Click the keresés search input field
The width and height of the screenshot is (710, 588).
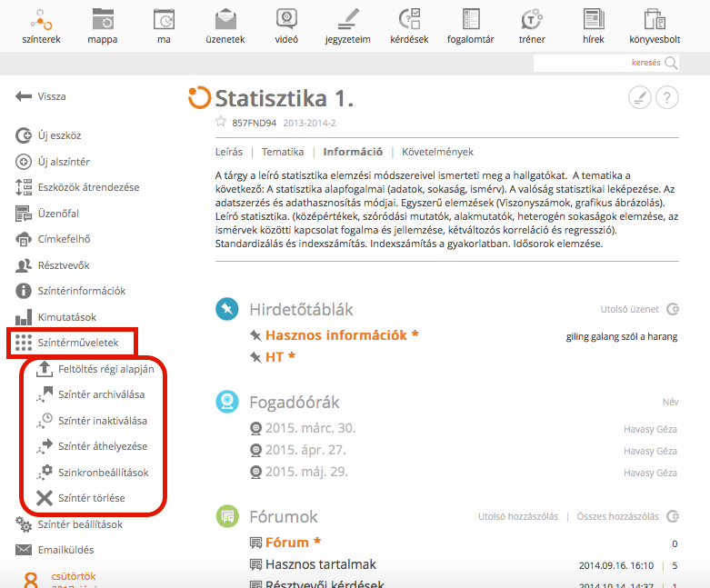pos(595,63)
